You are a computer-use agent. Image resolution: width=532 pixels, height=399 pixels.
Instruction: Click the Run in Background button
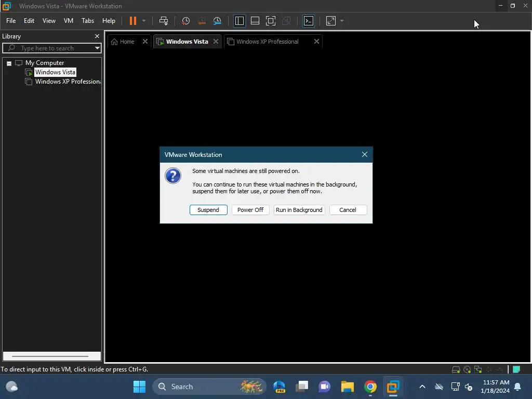[299, 210]
